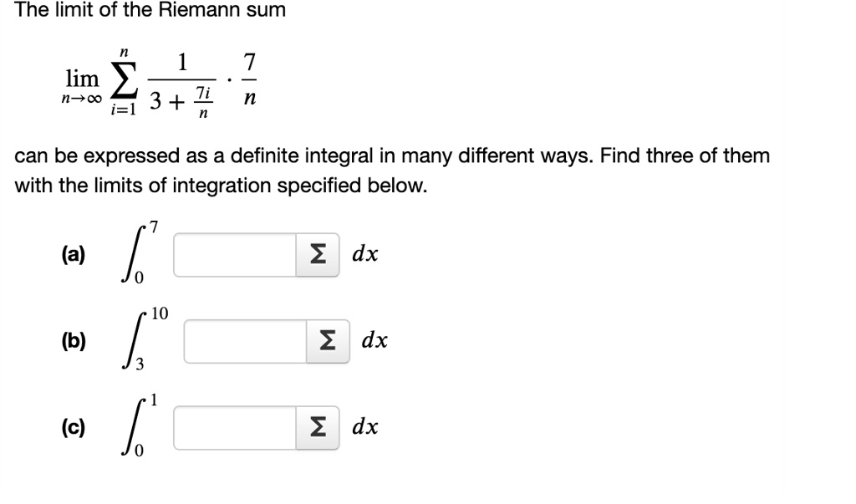Click the answer box for integral 3 to 10
Screen dimensions: 856x504
[x=245, y=341]
